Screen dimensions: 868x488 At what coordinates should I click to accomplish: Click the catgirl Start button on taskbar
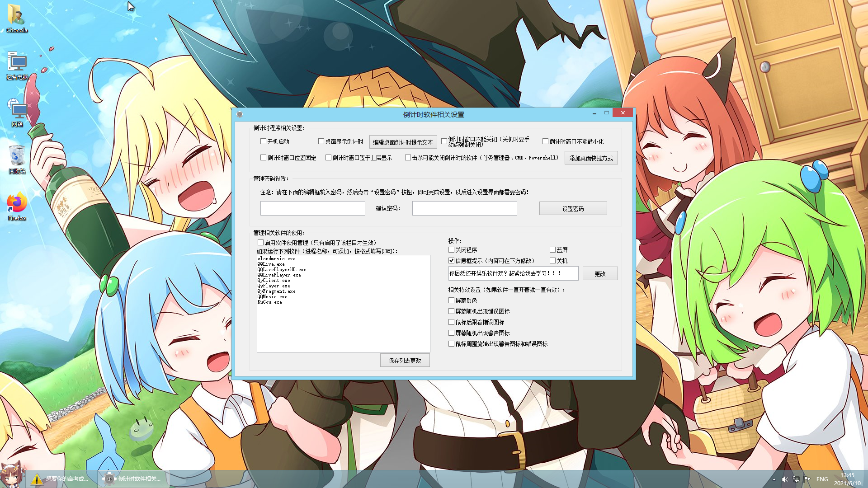pos(11,474)
